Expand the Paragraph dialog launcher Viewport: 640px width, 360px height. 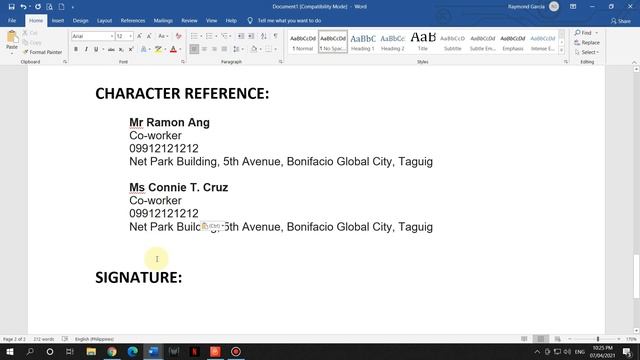pyautogui.click(x=280, y=62)
